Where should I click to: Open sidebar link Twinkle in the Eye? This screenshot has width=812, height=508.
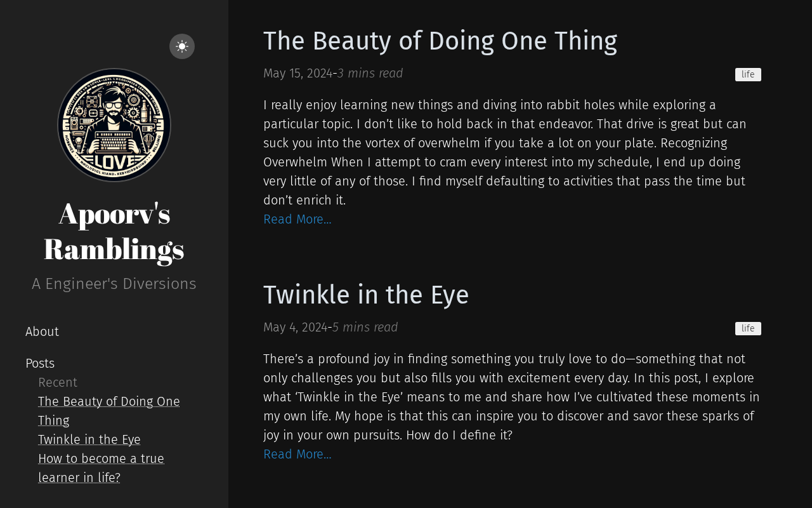[89, 439]
